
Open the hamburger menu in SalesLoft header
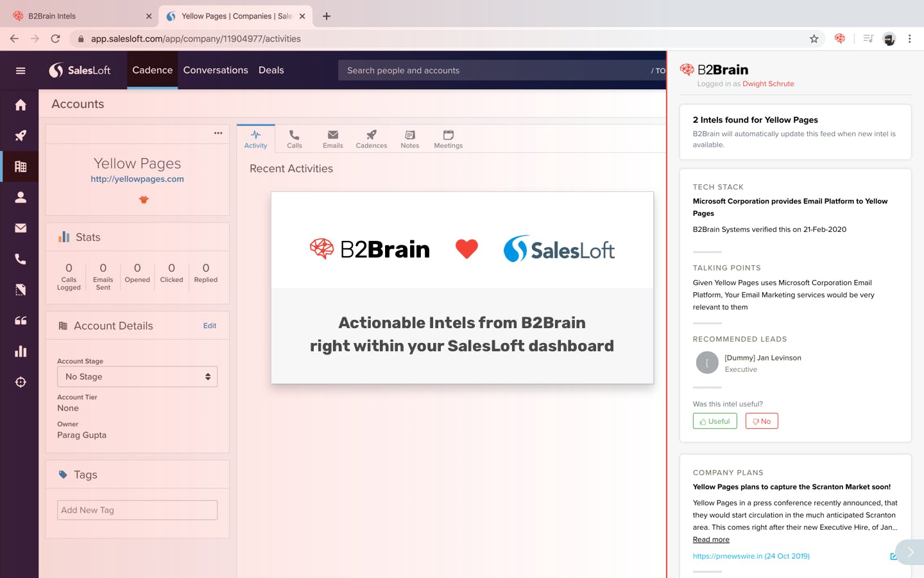(x=21, y=71)
